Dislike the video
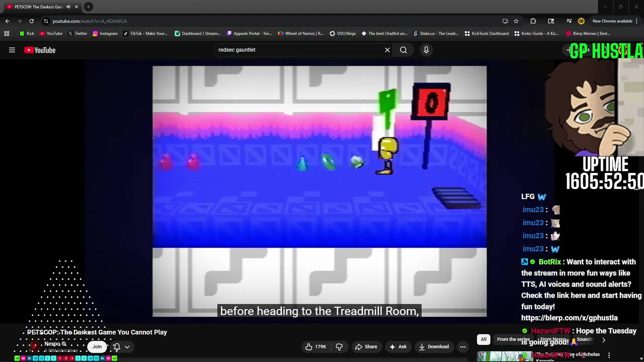The width and height of the screenshot is (644, 362). coord(339,347)
